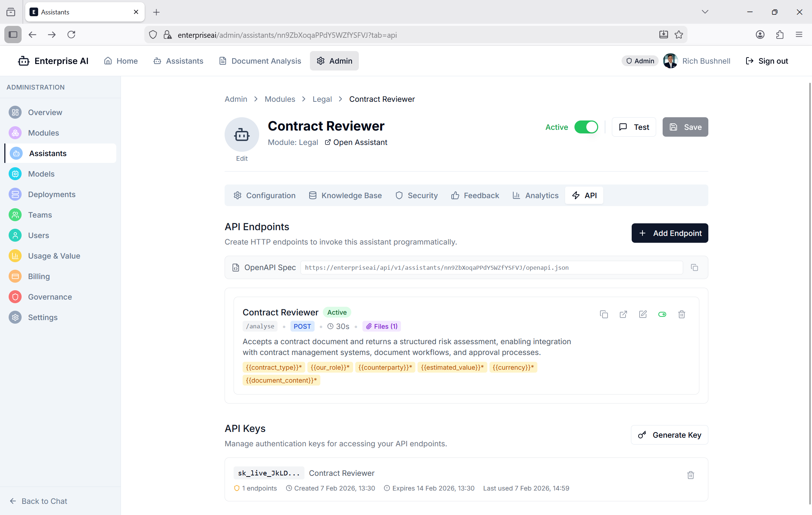The height and width of the screenshot is (515, 812).
Task: Edit the Contract Reviewer endpoint
Action: click(x=643, y=314)
